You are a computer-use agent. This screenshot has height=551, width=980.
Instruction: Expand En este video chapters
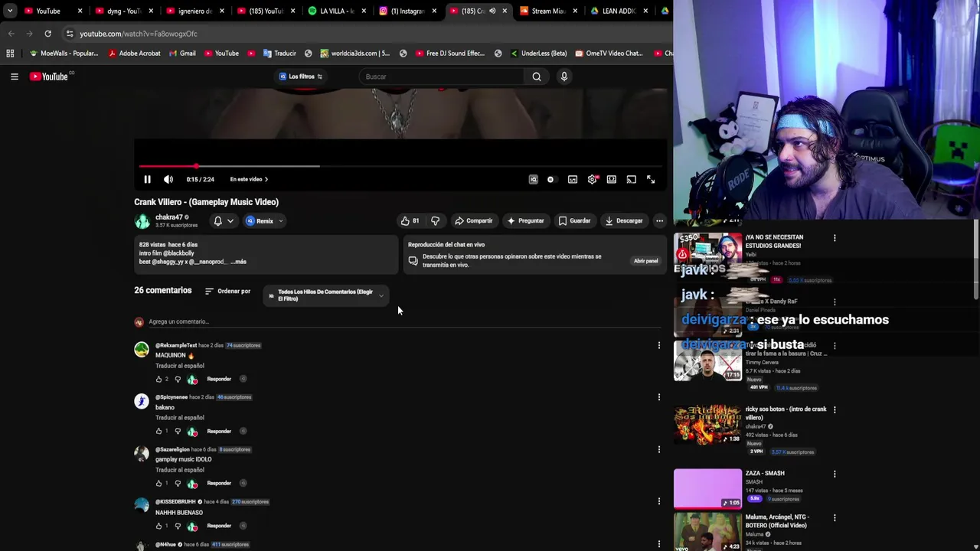click(249, 179)
